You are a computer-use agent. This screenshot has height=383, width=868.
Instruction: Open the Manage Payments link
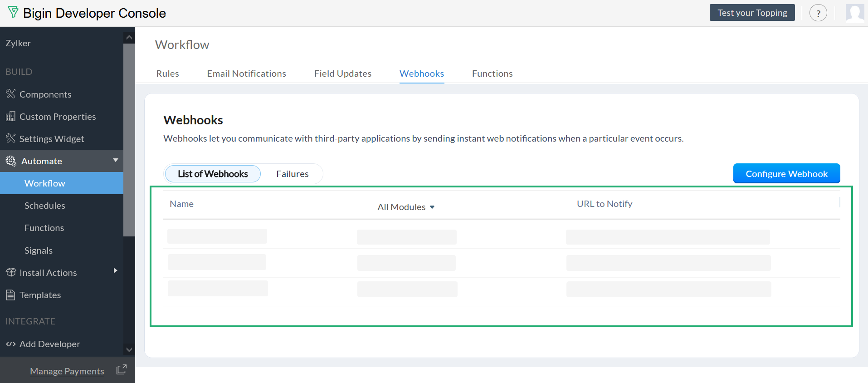67,371
